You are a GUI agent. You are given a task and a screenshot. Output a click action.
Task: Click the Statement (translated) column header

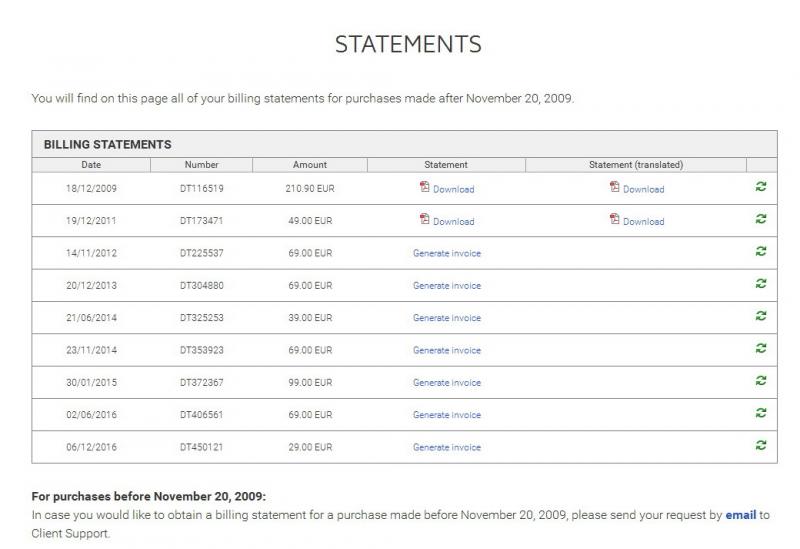pyautogui.click(x=636, y=165)
